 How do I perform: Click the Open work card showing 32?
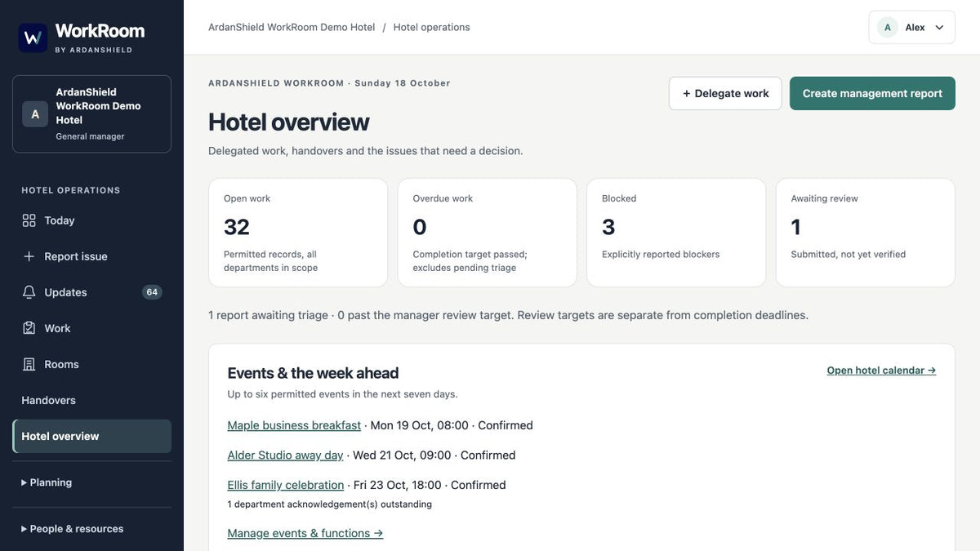point(298,233)
